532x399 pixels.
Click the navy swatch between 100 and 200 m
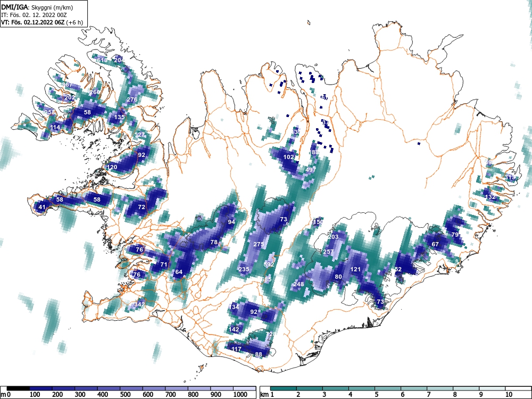[41, 388]
